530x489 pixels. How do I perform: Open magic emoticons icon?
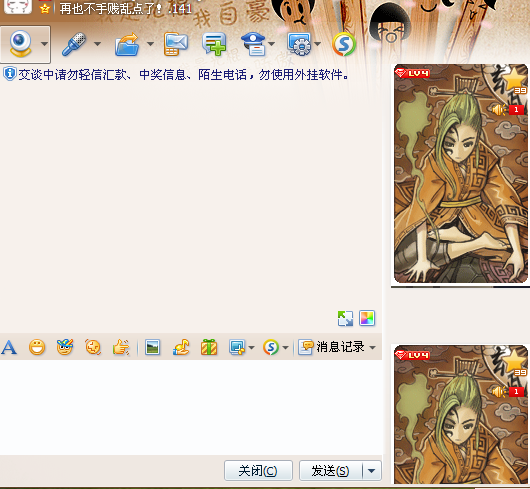[x=65, y=347]
